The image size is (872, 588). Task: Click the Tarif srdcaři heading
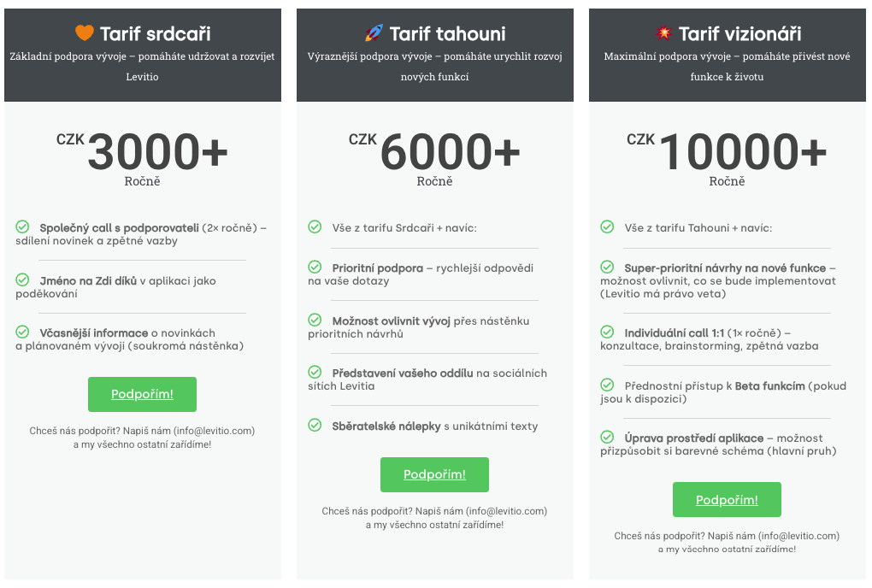coord(155,34)
